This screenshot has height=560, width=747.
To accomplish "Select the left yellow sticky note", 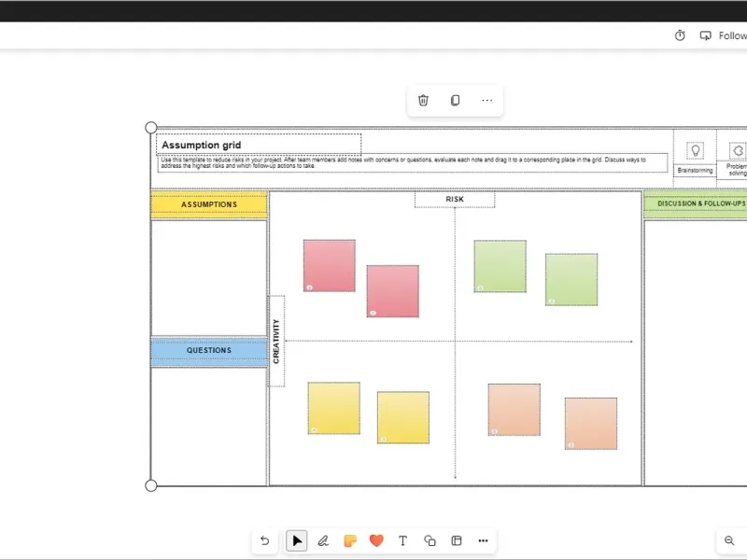I will coord(333,408).
